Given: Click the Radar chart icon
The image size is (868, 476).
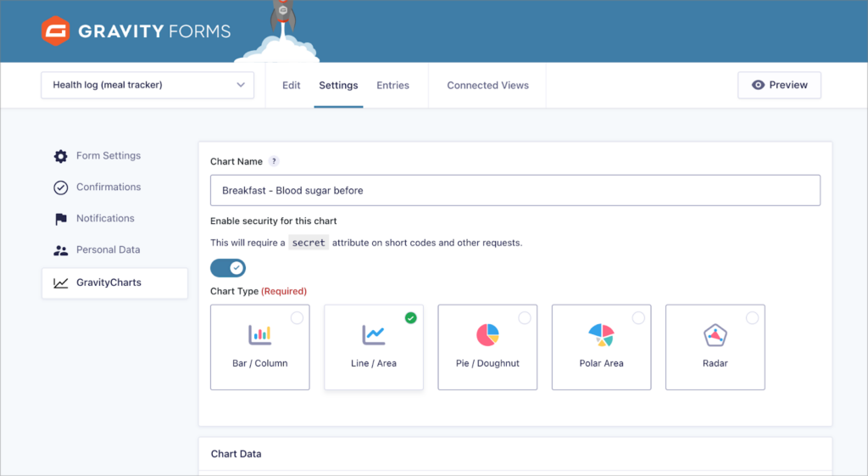Looking at the screenshot, I should [x=715, y=334].
